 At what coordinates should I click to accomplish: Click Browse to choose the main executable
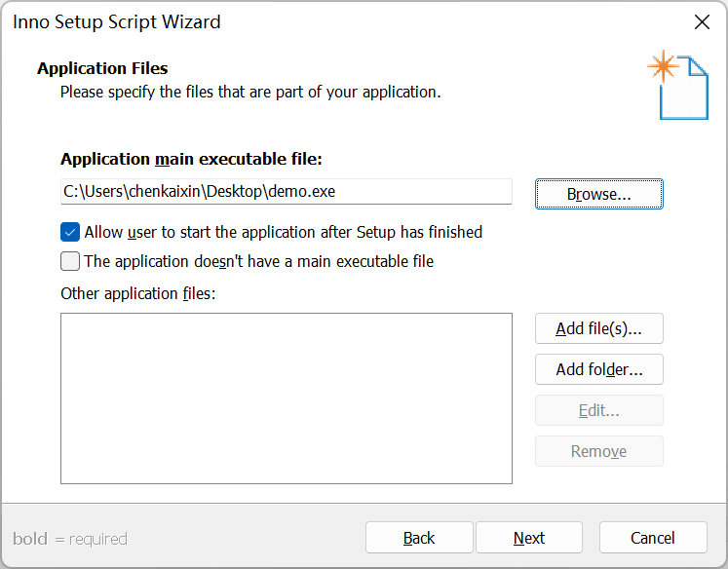(x=598, y=194)
